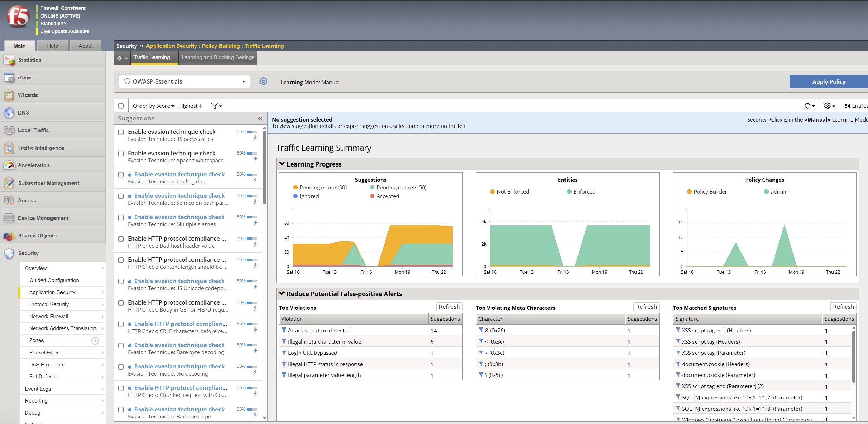Open Learning and Blocking Settings tab
868x424 pixels.
(x=218, y=57)
